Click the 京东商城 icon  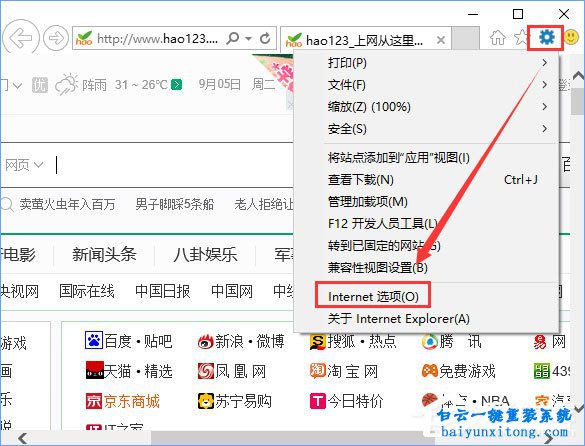(94, 401)
